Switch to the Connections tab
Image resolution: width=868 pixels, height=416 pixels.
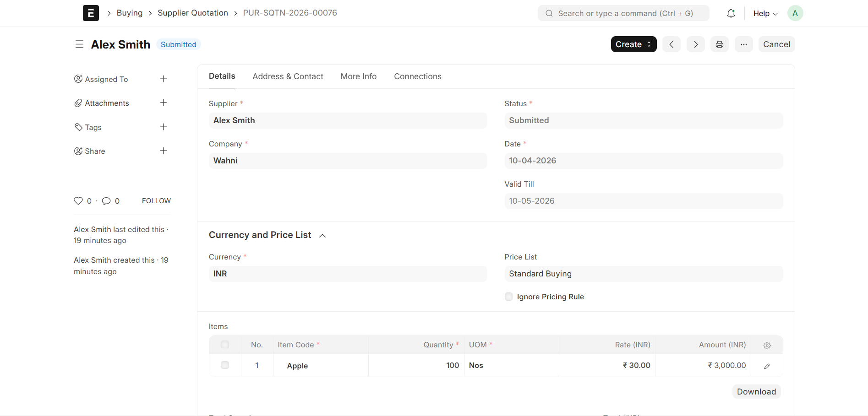(x=418, y=76)
